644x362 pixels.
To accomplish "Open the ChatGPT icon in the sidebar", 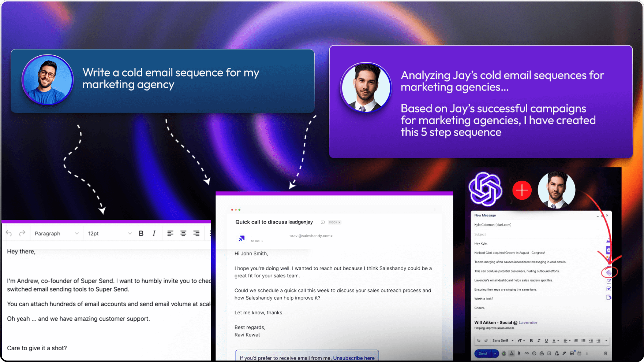I will (x=609, y=272).
